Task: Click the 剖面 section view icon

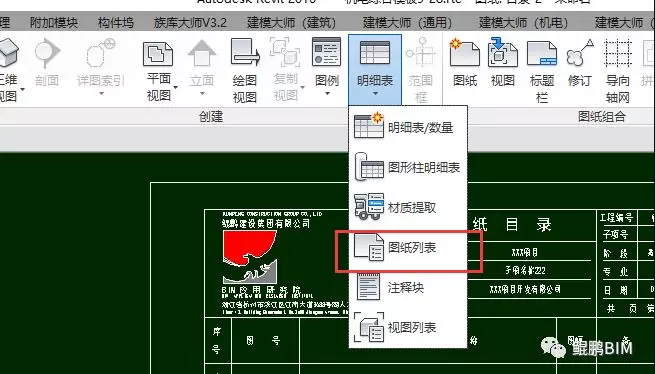Action: pyautogui.click(x=47, y=52)
